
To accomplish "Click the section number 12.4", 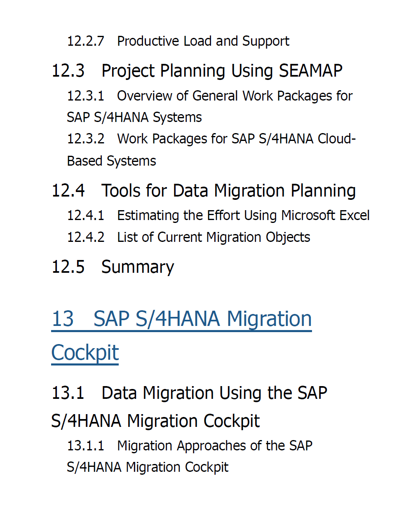I will point(68,190).
